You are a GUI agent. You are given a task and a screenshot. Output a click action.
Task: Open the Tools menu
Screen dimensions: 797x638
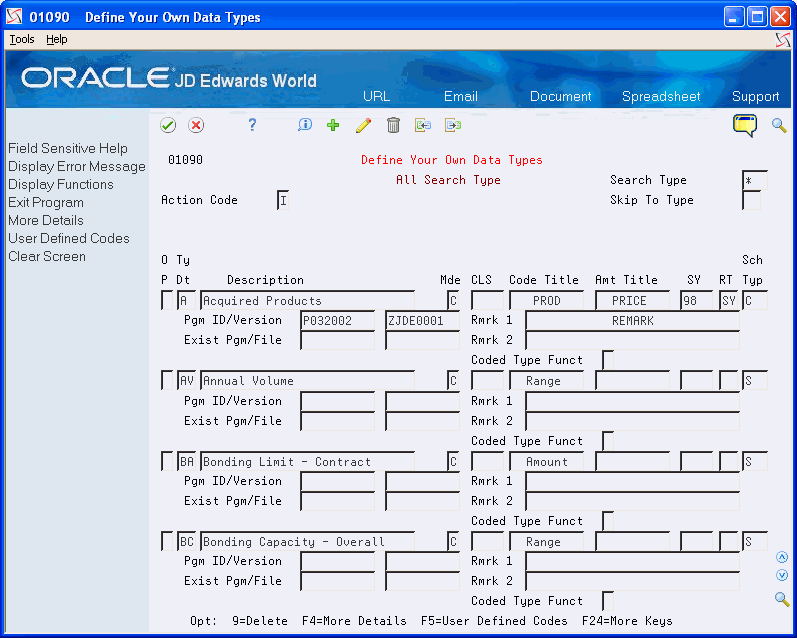[22, 40]
